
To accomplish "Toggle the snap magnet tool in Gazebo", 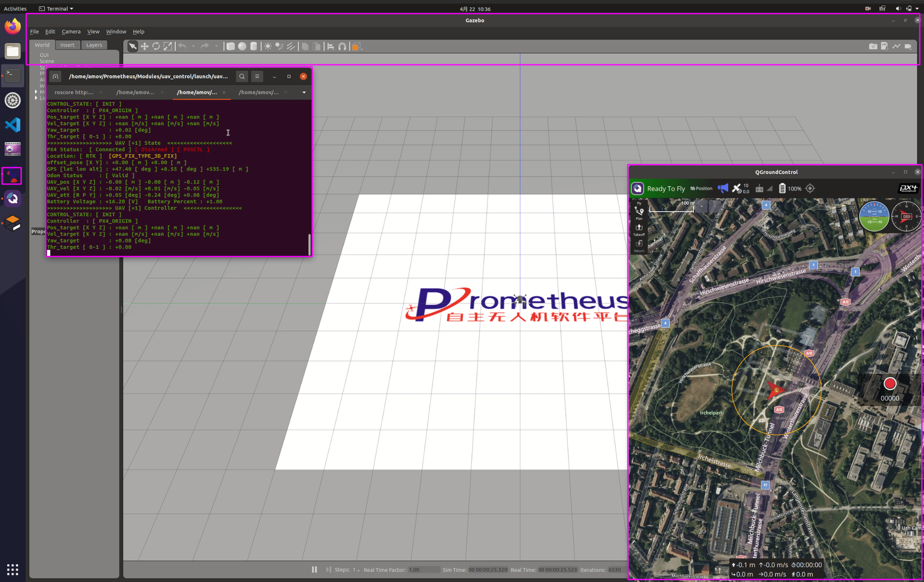I will point(342,46).
